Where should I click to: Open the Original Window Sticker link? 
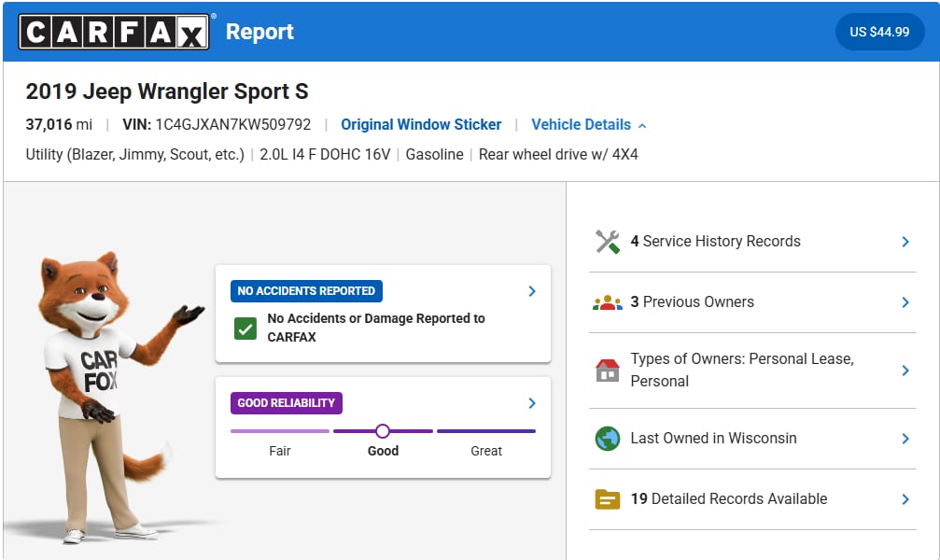[421, 124]
